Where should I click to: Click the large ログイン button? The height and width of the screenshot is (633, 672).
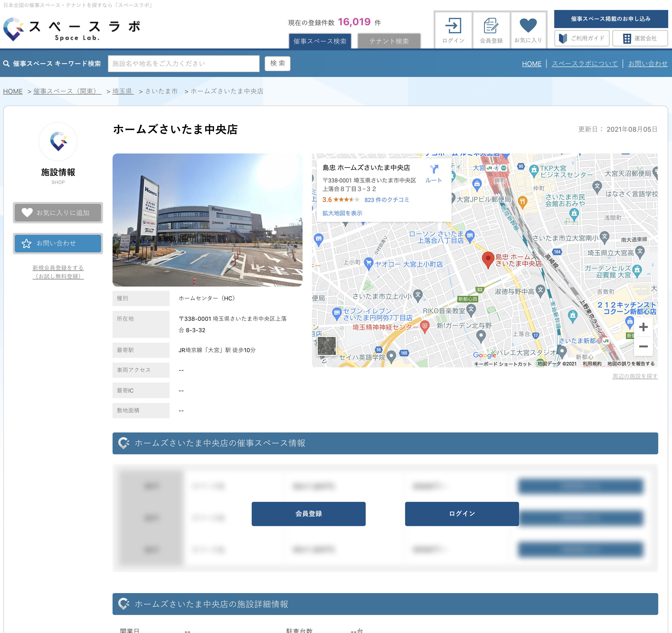(x=462, y=513)
